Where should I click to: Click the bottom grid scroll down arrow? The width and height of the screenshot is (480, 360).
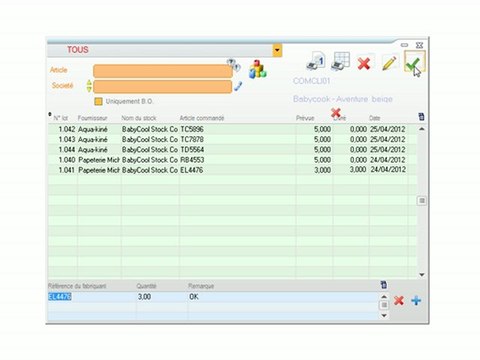pos(384,315)
